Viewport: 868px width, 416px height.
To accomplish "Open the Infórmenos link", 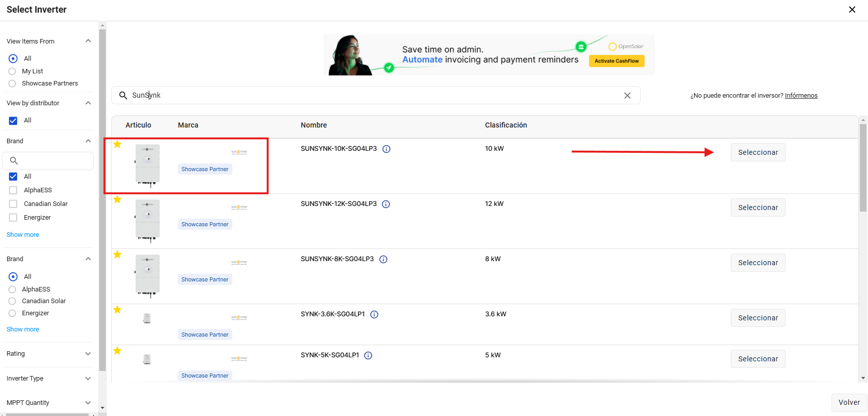I will coord(801,96).
